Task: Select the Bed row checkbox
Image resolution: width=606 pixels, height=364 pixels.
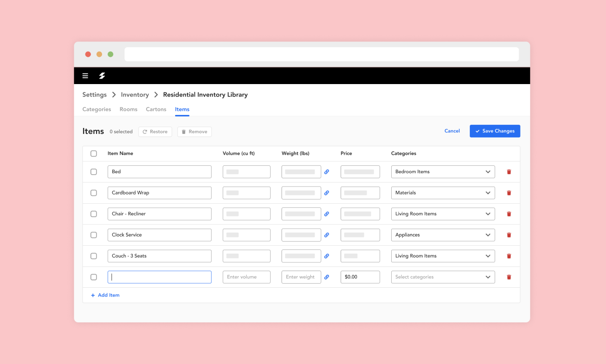Action: click(x=94, y=172)
